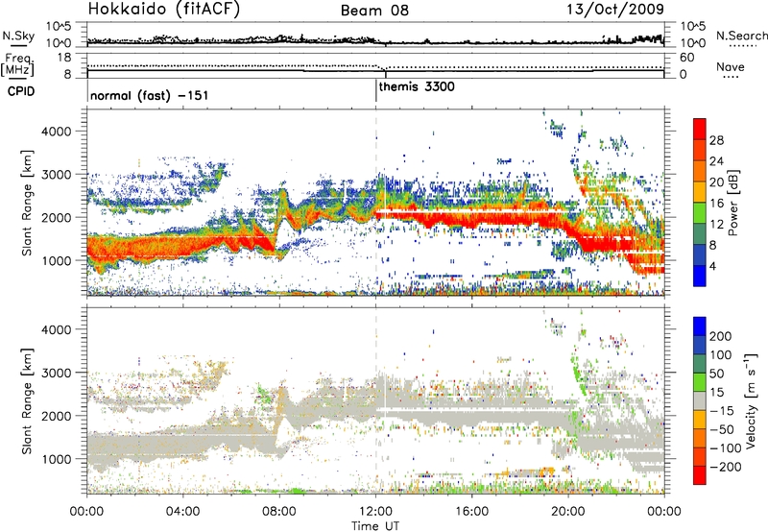Pick the blue top segment of Velocity color bar
This screenshot has height=532, width=768.
(x=700, y=326)
